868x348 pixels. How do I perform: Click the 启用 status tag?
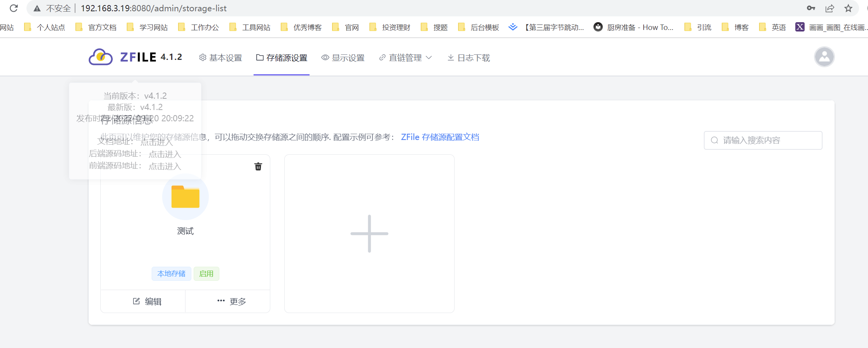(206, 274)
